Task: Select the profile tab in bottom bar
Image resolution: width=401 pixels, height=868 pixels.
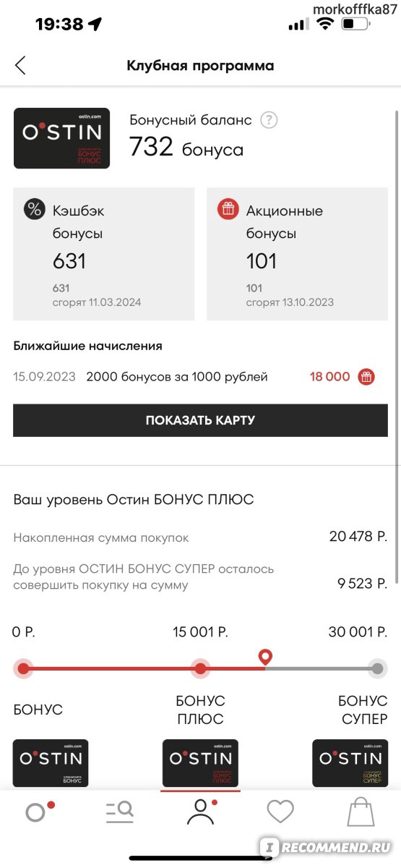Action: coord(201,812)
